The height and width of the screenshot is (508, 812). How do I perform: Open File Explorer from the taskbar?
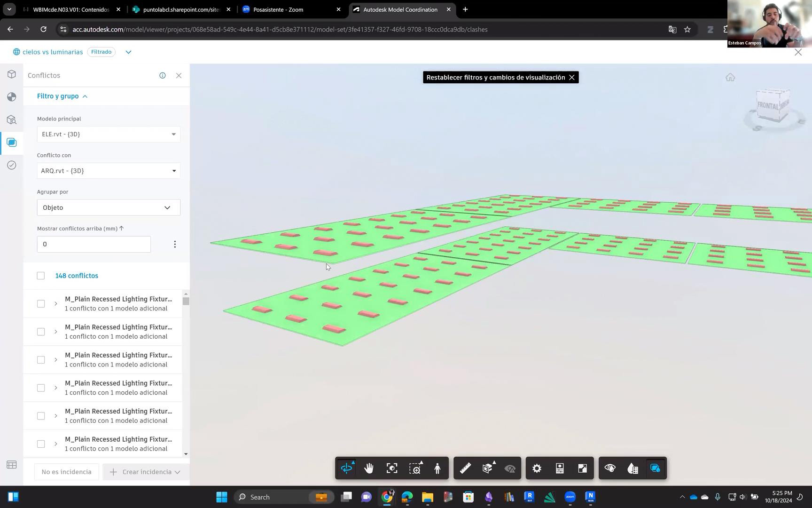point(427,497)
